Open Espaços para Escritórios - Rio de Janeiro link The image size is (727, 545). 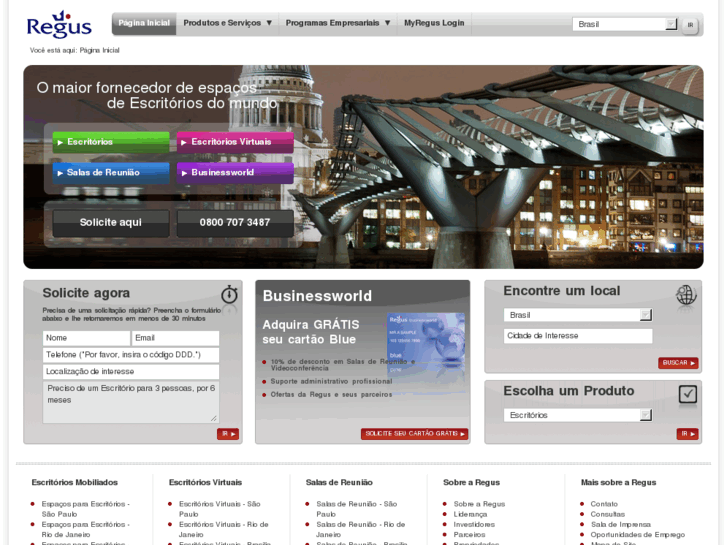[x=85, y=529]
